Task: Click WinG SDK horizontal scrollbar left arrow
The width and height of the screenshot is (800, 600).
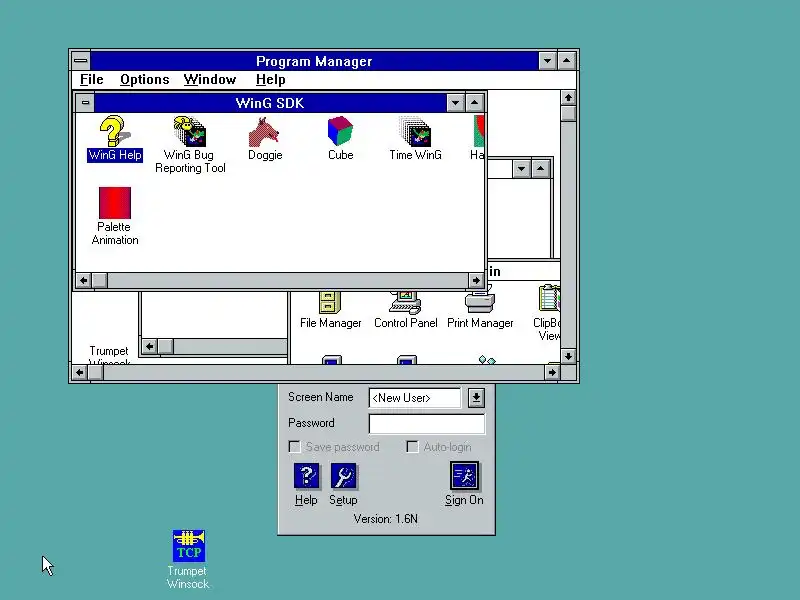Action: tap(84, 280)
